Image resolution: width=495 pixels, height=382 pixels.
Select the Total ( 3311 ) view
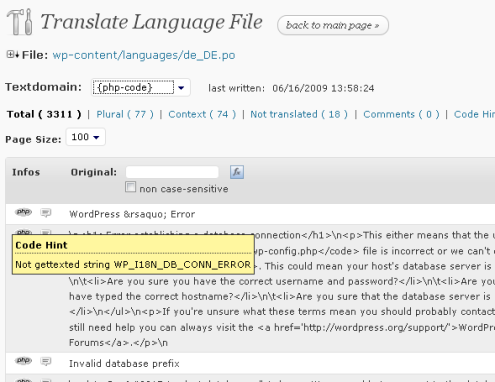[44, 114]
